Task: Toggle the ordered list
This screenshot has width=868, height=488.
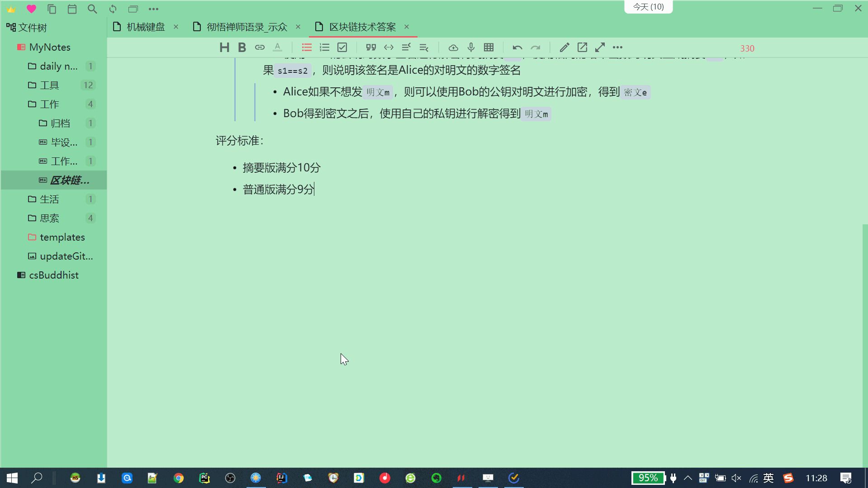Action: click(x=324, y=47)
